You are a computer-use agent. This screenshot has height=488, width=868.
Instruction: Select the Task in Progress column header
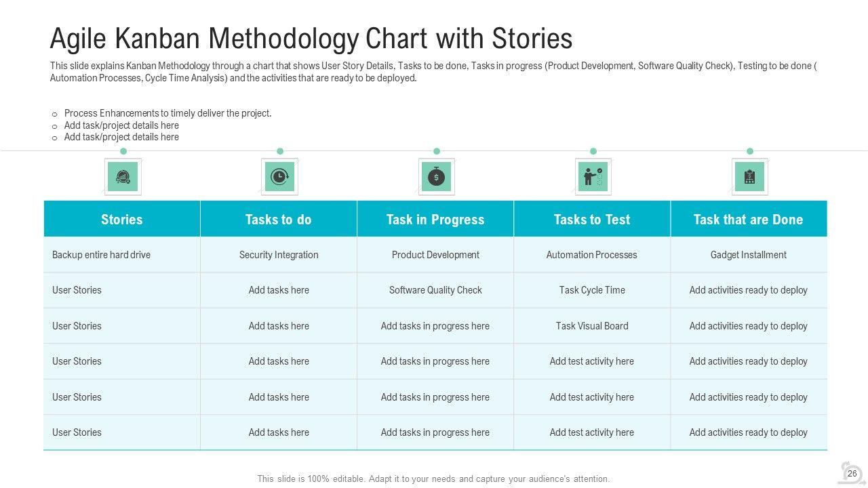pos(435,220)
